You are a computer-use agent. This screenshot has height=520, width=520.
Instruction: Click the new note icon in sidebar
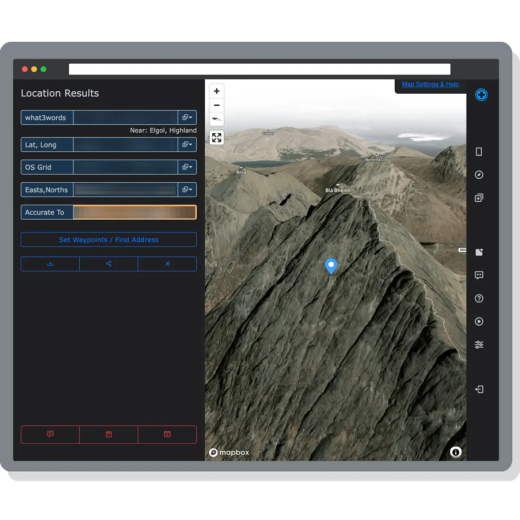(x=479, y=252)
